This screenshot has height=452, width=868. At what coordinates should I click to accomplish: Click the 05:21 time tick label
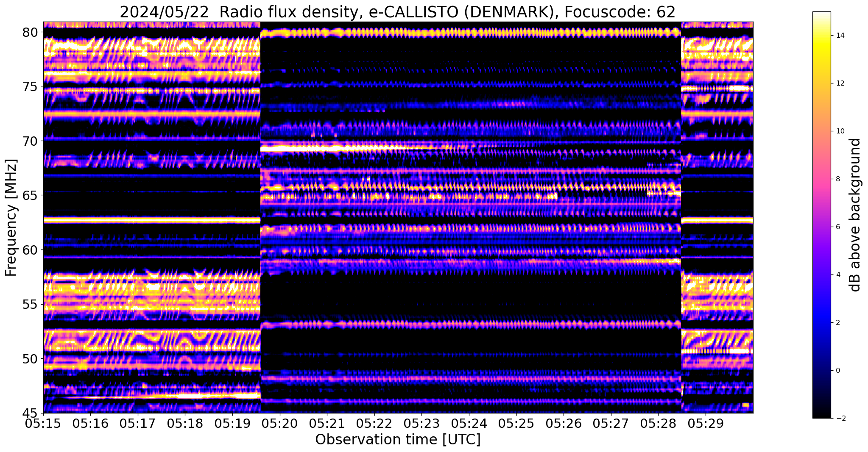click(x=327, y=424)
